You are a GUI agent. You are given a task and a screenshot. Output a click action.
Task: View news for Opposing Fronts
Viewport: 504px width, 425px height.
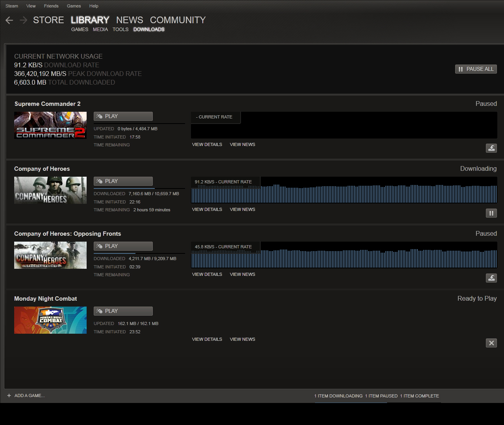pos(243,274)
